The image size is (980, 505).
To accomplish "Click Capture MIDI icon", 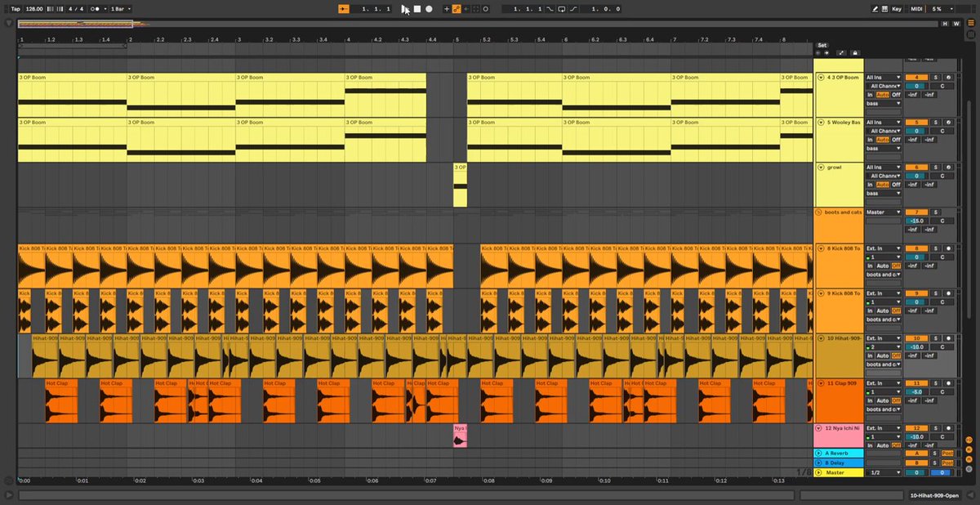I will (x=475, y=8).
